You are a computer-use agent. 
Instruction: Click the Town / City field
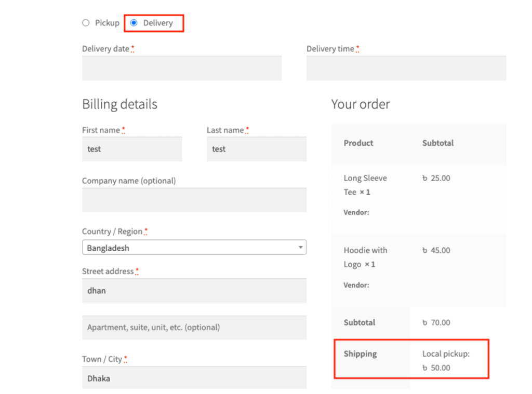(x=194, y=378)
